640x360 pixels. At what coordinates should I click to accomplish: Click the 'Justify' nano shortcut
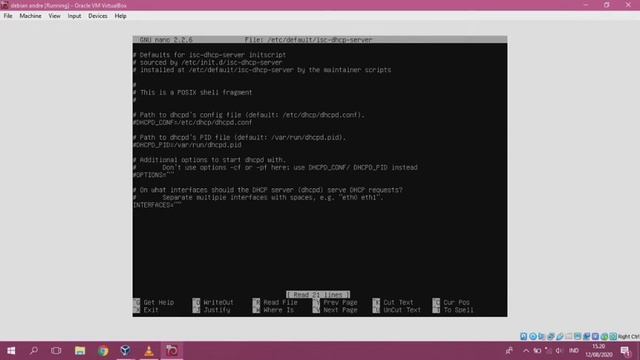point(212,310)
